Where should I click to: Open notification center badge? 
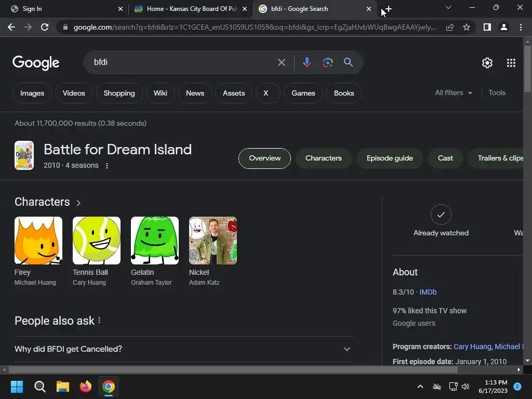(x=517, y=387)
